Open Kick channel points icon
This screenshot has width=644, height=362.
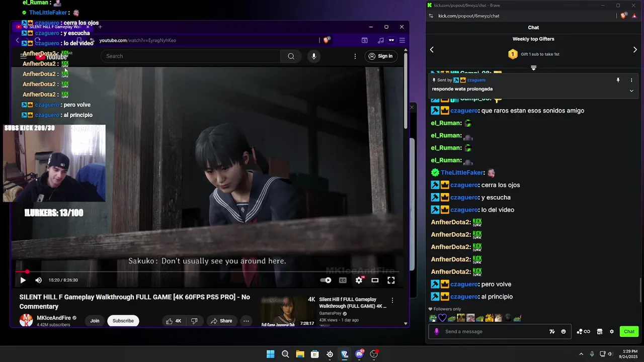coord(583,331)
